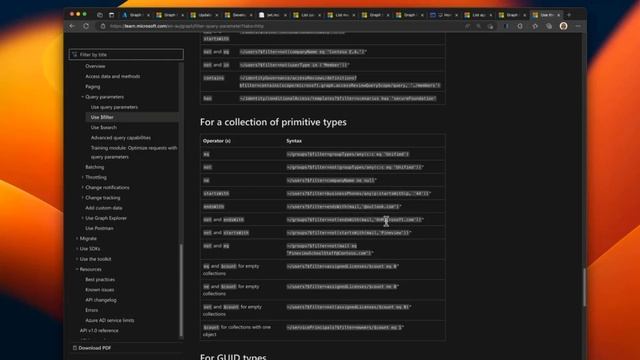Open the browser settings and more menu
640x360 pixels.
578,26
